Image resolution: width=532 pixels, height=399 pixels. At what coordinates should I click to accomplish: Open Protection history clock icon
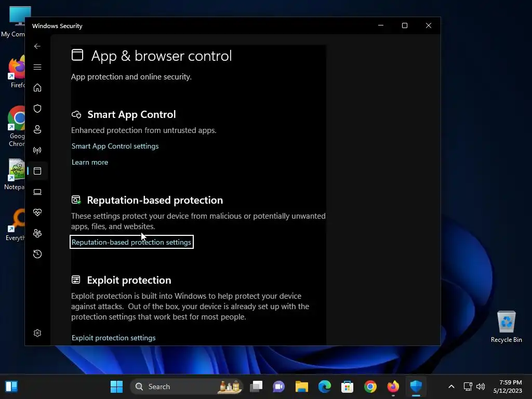37,254
